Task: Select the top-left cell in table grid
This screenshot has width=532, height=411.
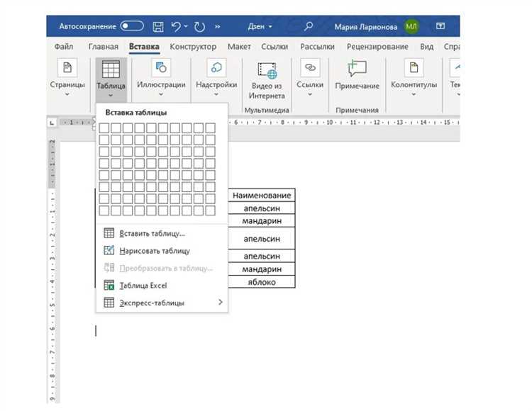Action: click(104, 128)
